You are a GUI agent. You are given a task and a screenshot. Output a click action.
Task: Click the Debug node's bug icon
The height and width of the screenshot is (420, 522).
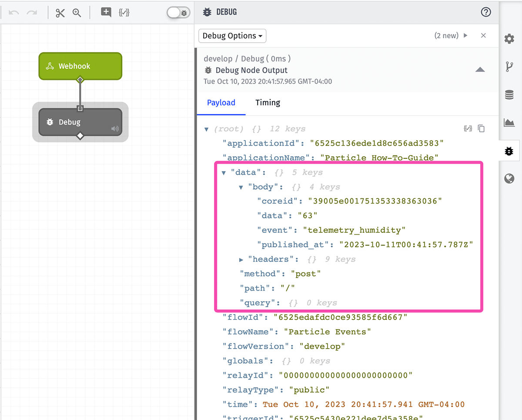tap(50, 122)
